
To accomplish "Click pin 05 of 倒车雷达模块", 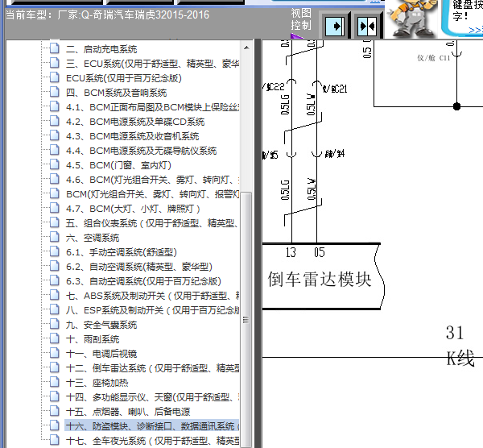I will [x=319, y=252].
